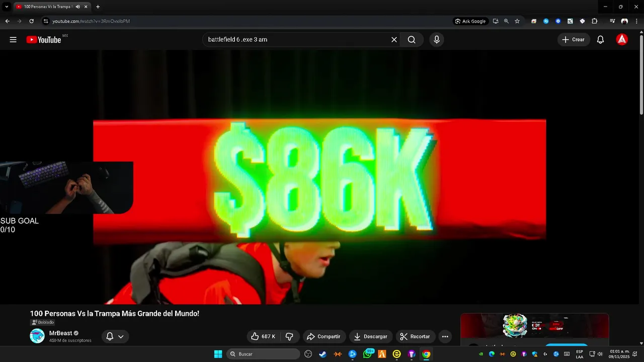The image size is (644, 362).
Task: Open the taskbar clock and date
Action: coord(620,354)
